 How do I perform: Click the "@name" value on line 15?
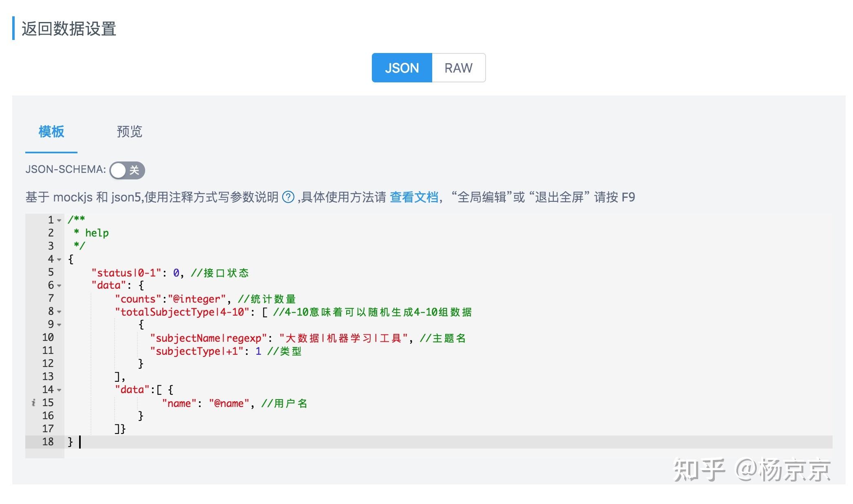pos(229,403)
